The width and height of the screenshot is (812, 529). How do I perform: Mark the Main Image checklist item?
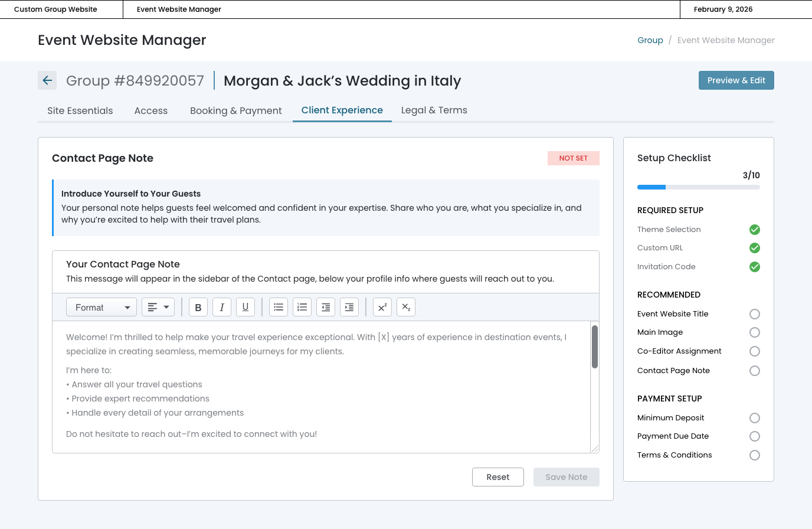tap(754, 332)
